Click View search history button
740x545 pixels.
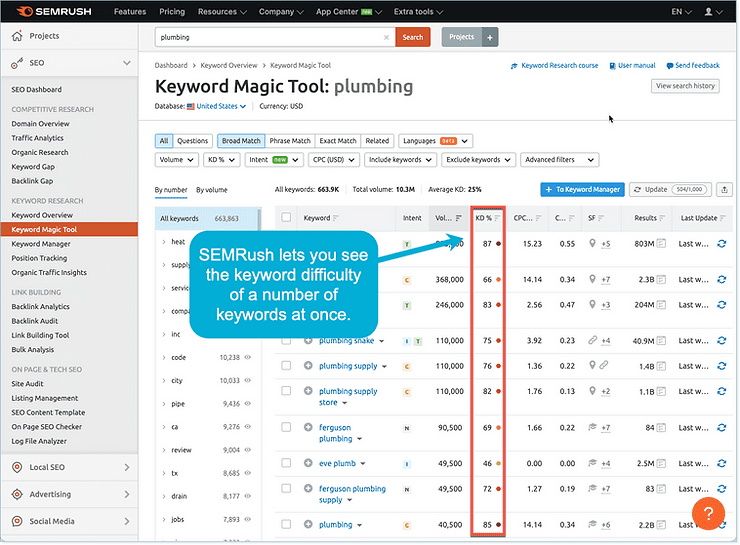(685, 86)
